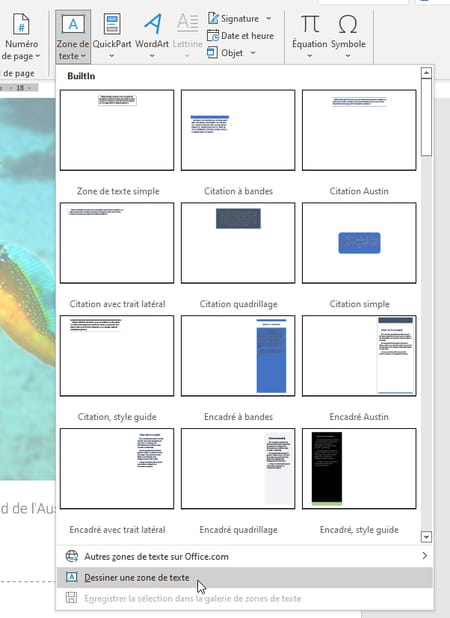Image resolution: width=450 pixels, height=618 pixels.
Task: Pick the Encadré à bandes thumbnail
Action: pyautogui.click(x=238, y=356)
